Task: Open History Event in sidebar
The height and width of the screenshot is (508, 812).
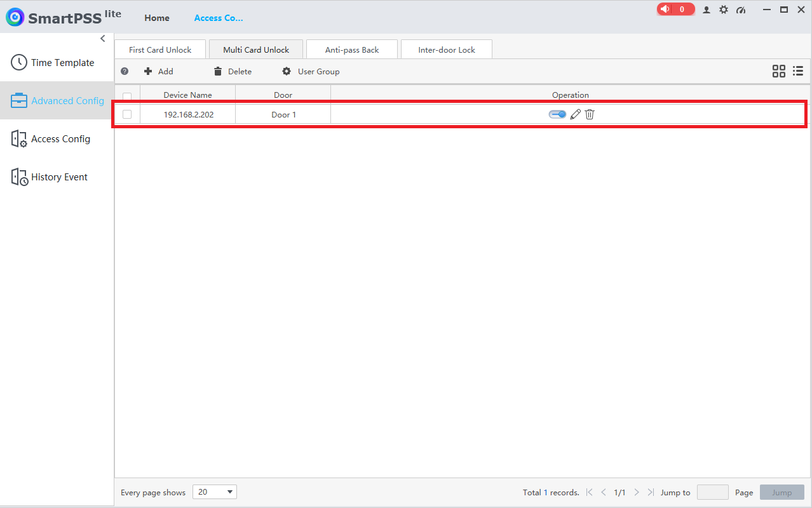Action: (x=57, y=177)
